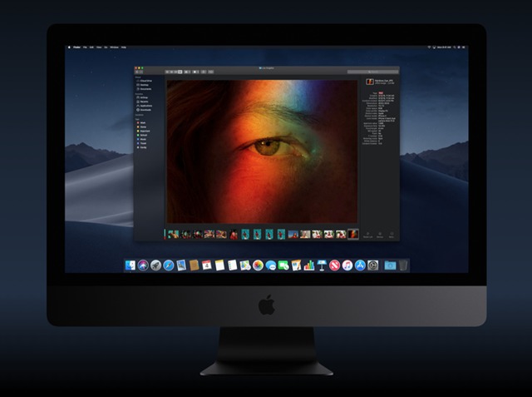Select Desktop in the Finder sidebar
Image resolution: width=532 pixels, height=397 pixels.
[x=145, y=85]
